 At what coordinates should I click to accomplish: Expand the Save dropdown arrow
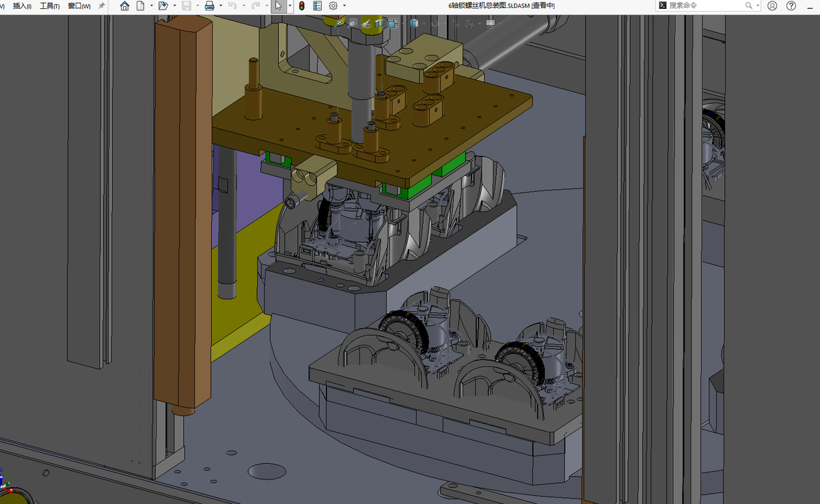pyautogui.click(x=197, y=5)
